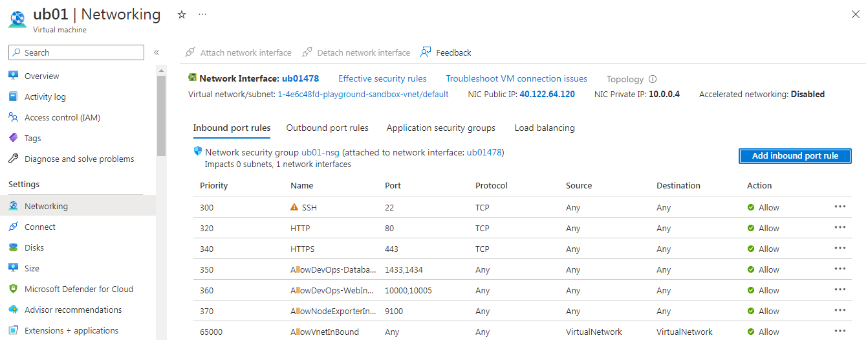868x340 pixels.
Task: Click the Advisor recommendations icon
Action: click(13, 310)
